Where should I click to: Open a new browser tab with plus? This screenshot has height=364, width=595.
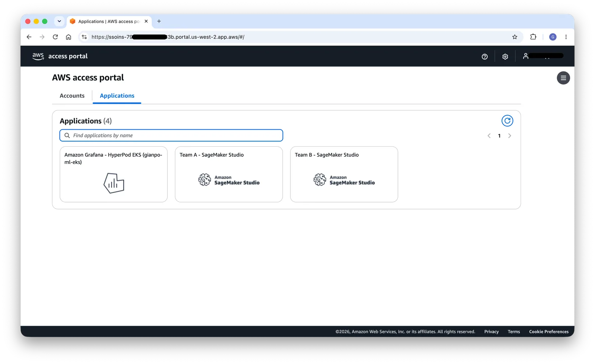click(159, 21)
